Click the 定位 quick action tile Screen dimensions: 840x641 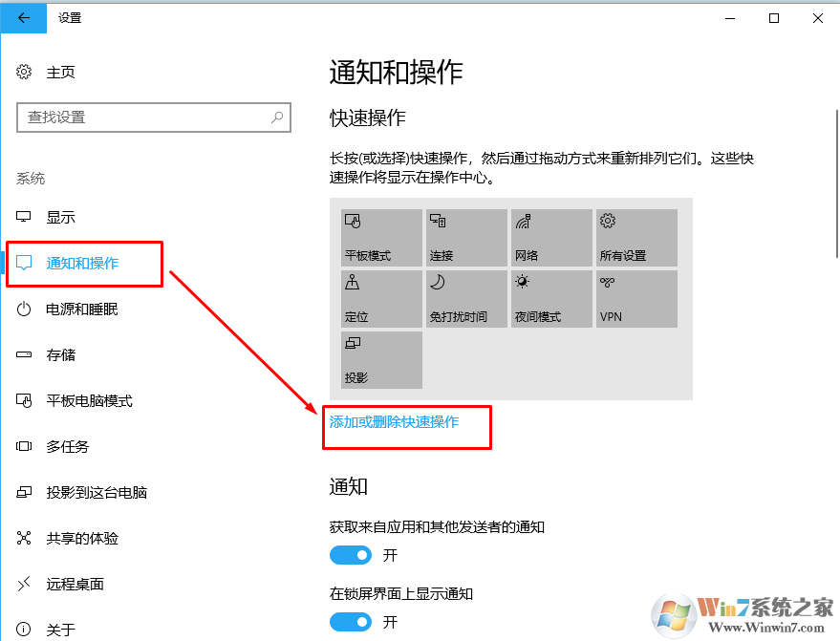point(380,298)
